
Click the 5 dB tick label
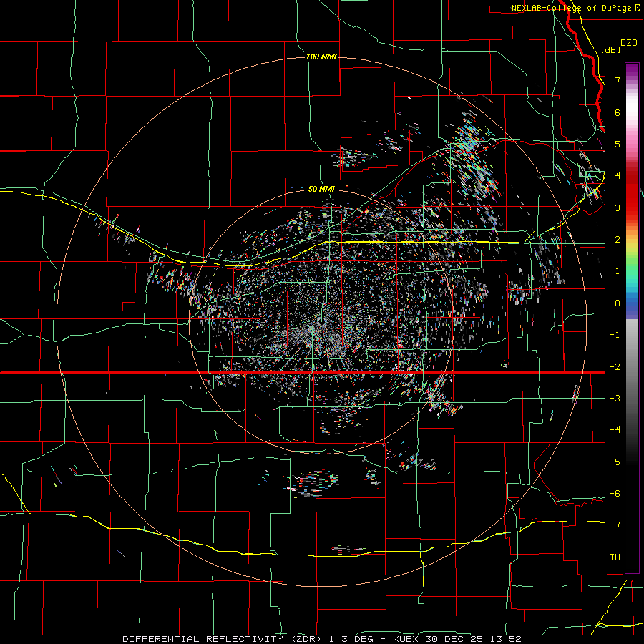click(x=618, y=144)
